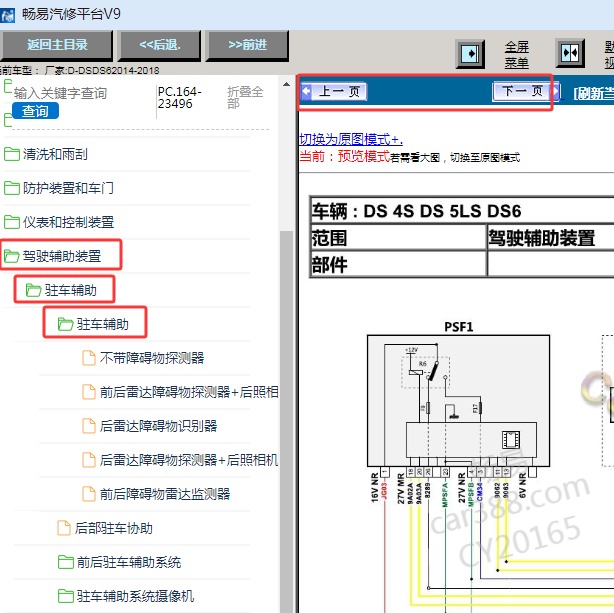Image resolution: width=614 pixels, height=613 pixels.
Task: Expand the 前后驻车辅助系统 folder
Action: pos(129,562)
